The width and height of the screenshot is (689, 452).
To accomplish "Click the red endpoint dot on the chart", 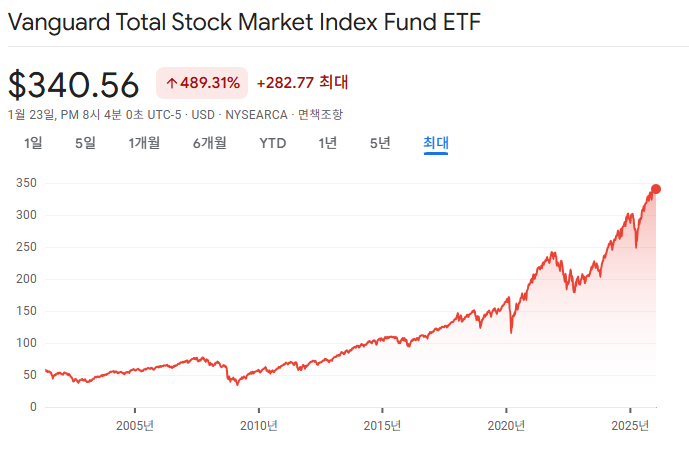I will (656, 189).
